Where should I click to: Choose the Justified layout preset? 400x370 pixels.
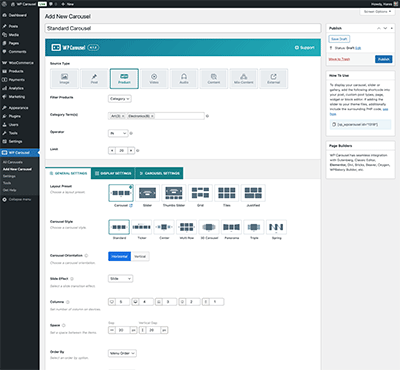pyautogui.click(x=253, y=193)
